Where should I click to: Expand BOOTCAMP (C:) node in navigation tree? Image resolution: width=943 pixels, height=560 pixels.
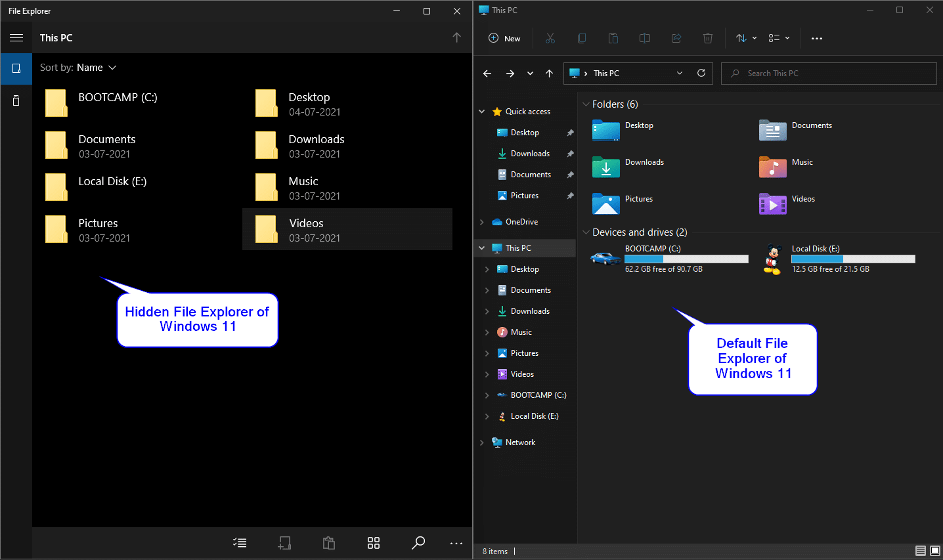[x=487, y=395]
